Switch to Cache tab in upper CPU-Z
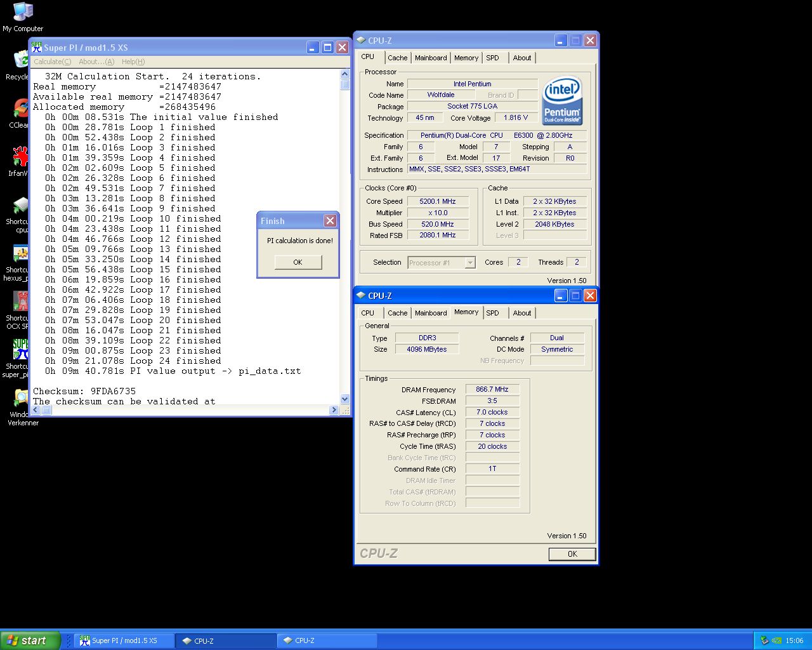This screenshot has height=650, width=812. click(x=398, y=58)
